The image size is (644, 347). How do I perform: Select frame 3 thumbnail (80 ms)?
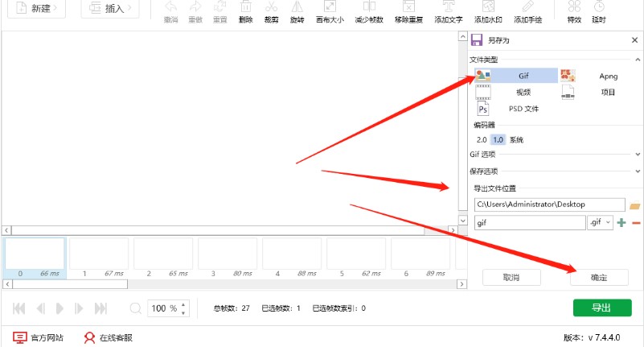pyautogui.click(x=228, y=258)
